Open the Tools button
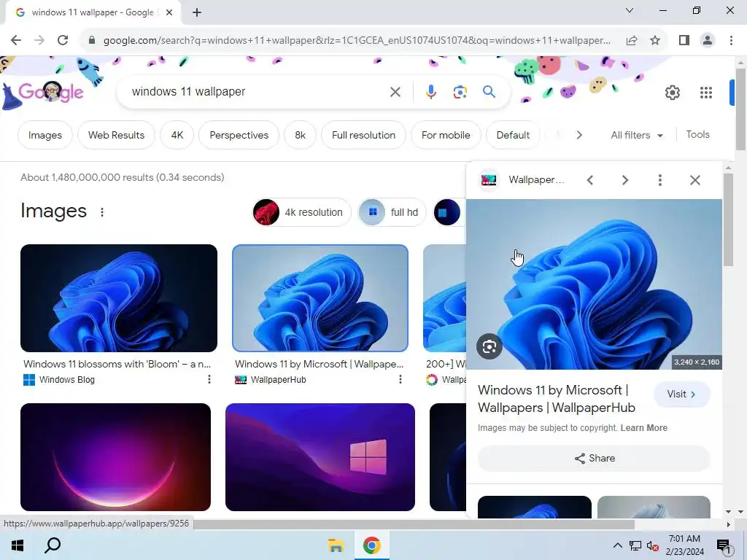This screenshot has height=560, width=747. pyautogui.click(x=697, y=135)
